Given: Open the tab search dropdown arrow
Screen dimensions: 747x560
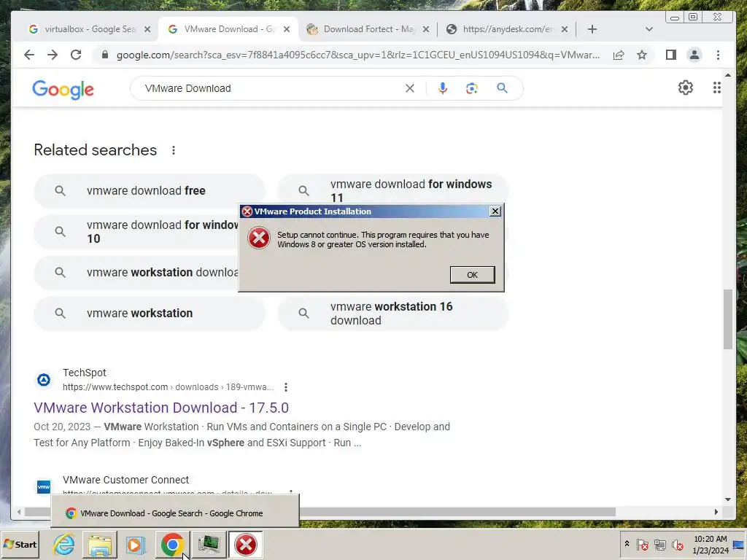Looking at the screenshot, I should click(x=649, y=29).
